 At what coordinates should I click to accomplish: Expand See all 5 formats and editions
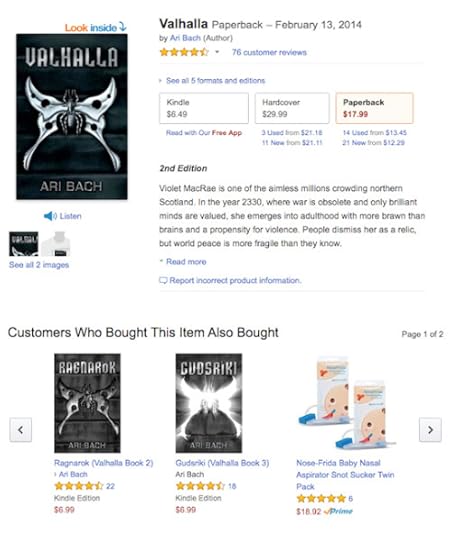coord(213,81)
